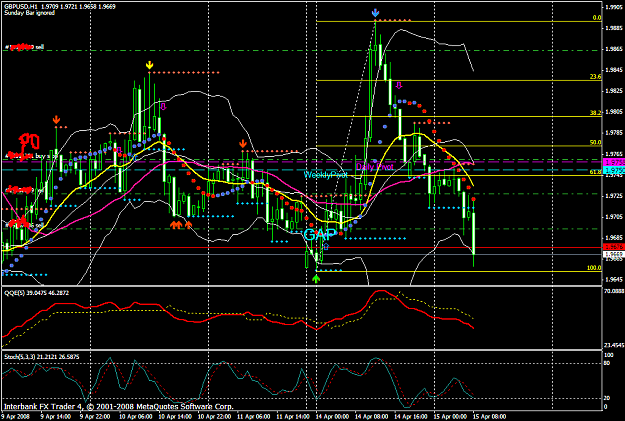Viewport: 625px width, 421px height.
Task: Click the '10 Apr 06:00' time label
Action: click(136, 417)
